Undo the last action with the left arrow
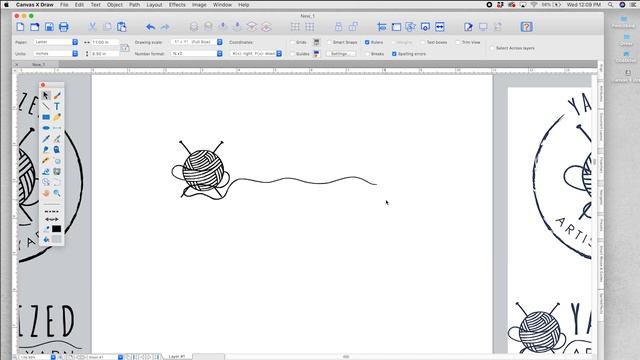640x360 pixels. tap(151, 27)
